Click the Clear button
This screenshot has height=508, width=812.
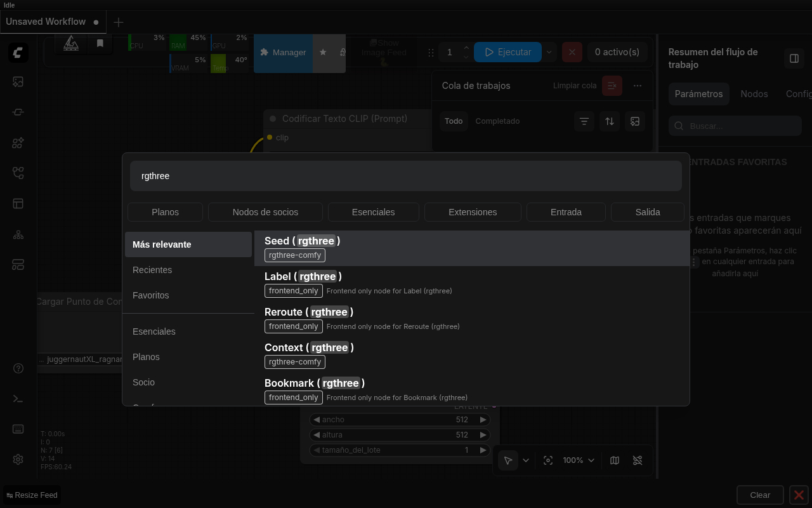tap(760, 495)
